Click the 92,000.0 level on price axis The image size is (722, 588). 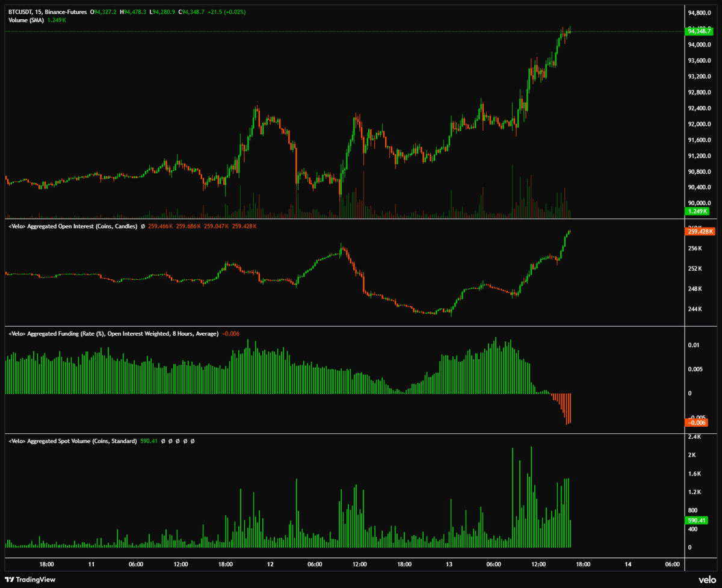click(699, 125)
